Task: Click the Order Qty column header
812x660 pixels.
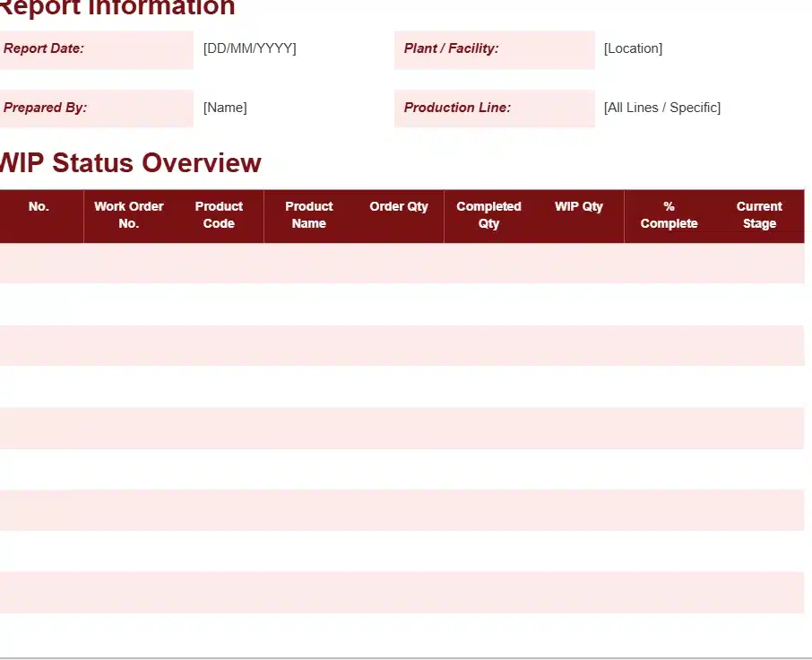Action: 399,207
